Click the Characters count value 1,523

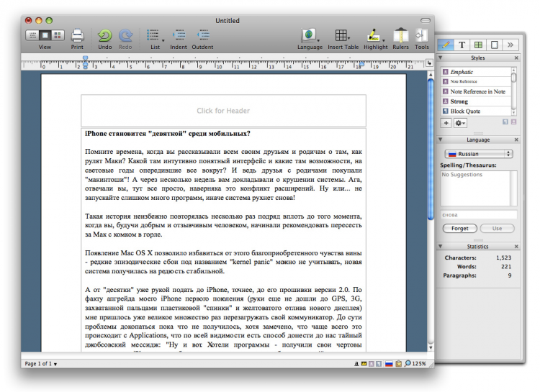tap(503, 257)
